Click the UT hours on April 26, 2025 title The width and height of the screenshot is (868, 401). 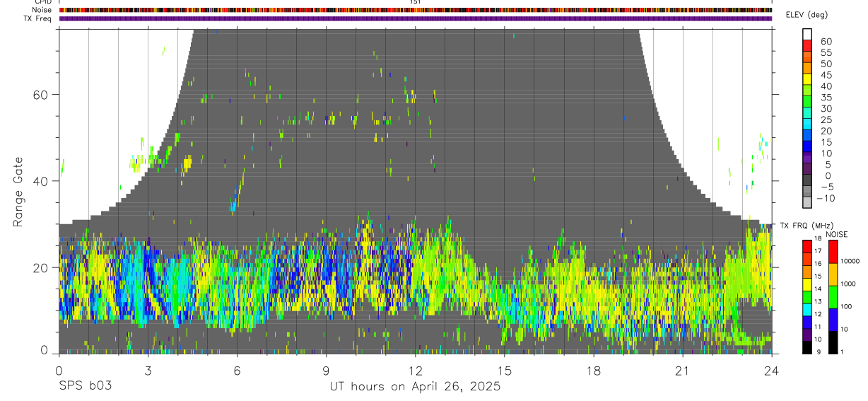click(x=415, y=387)
